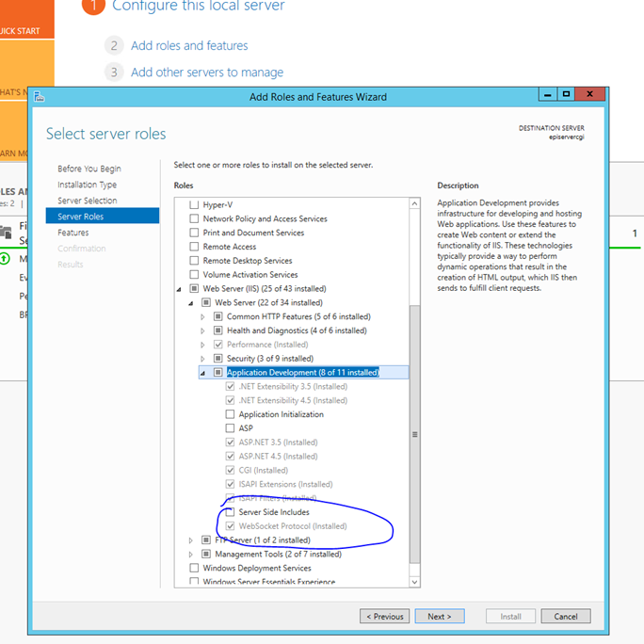Cancel the wizard

(566, 617)
